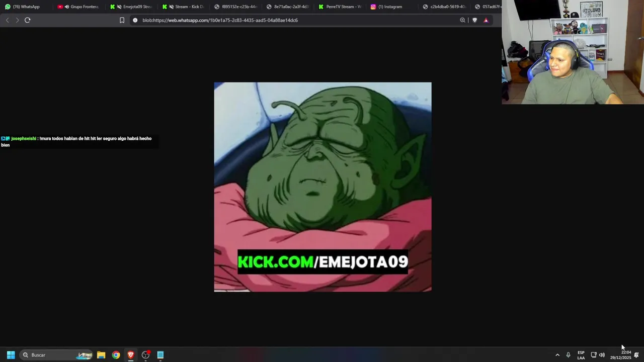Open the ESP LAA language selector
The height and width of the screenshot is (362, 644).
[581, 355]
